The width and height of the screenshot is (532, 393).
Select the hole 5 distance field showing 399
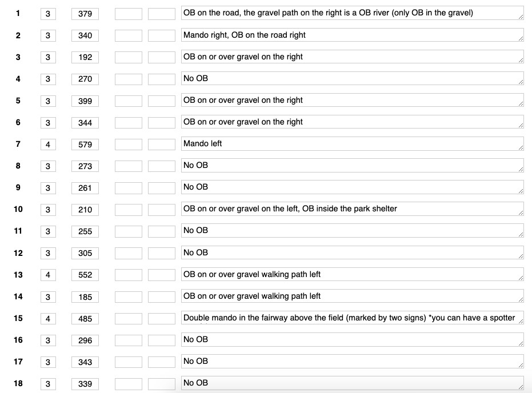coord(85,101)
